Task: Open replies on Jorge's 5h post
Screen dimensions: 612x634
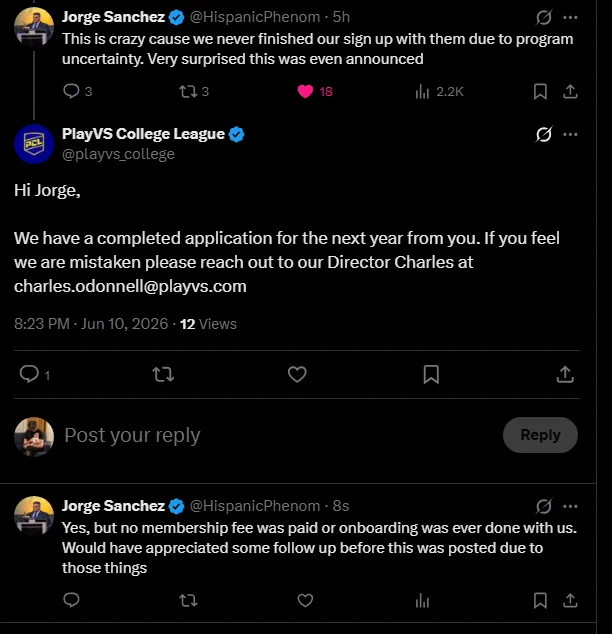Action: [x=72, y=91]
